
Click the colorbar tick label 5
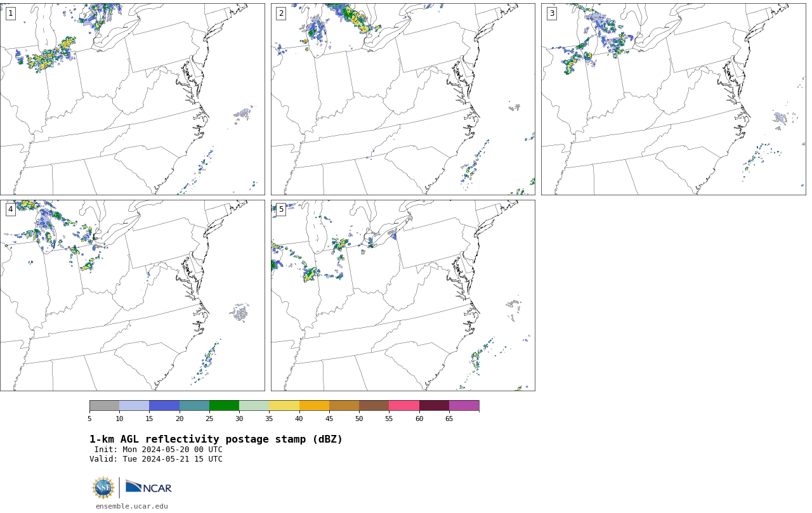tap(89, 419)
